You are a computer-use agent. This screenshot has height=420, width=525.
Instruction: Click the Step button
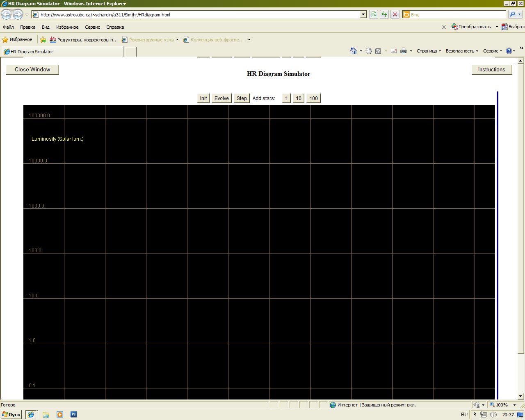(x=242, y=98)
